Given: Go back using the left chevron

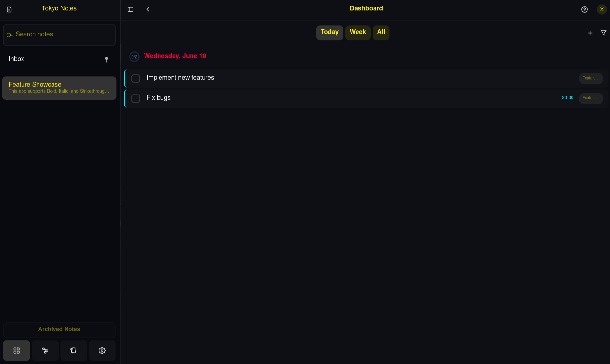Looking at the screenshot, I should pyautogui.click(x=148, y=9).
